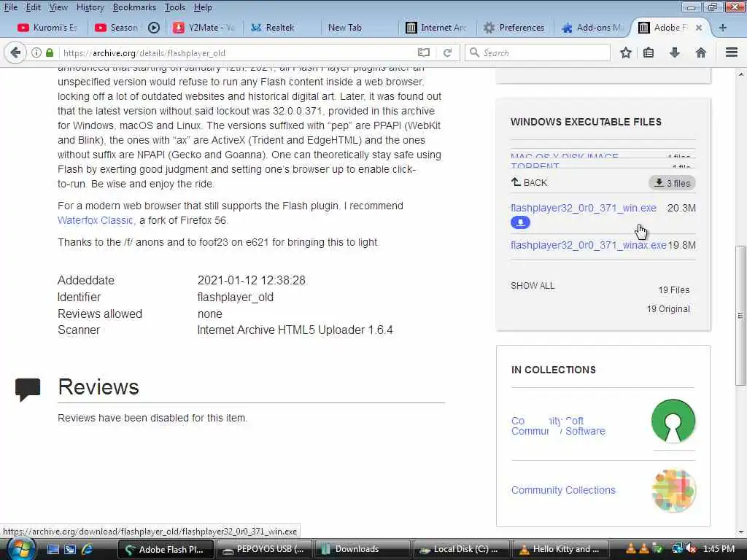This screenshot has height=560, width=747.
Task: Open Community Collections link
Action: point(563,490)
